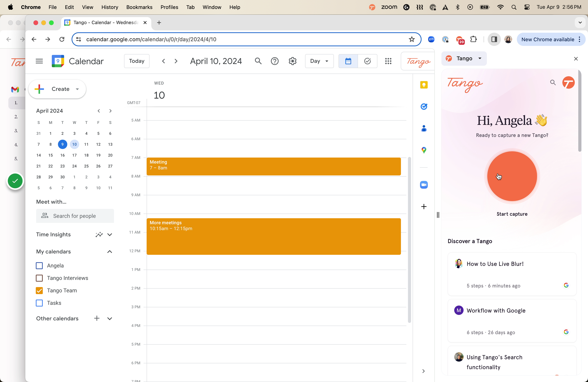Open the Google apps grid
Screen dimensions: 588x382
(x=388, y=61)
